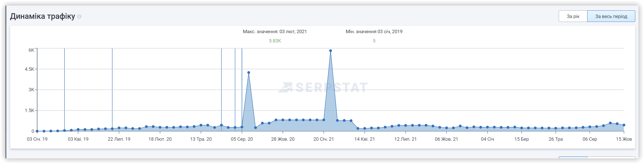Click the 28 Жов. 20 axis label
The height and width of the screenshot is (164, 644).
coord(283,139)
